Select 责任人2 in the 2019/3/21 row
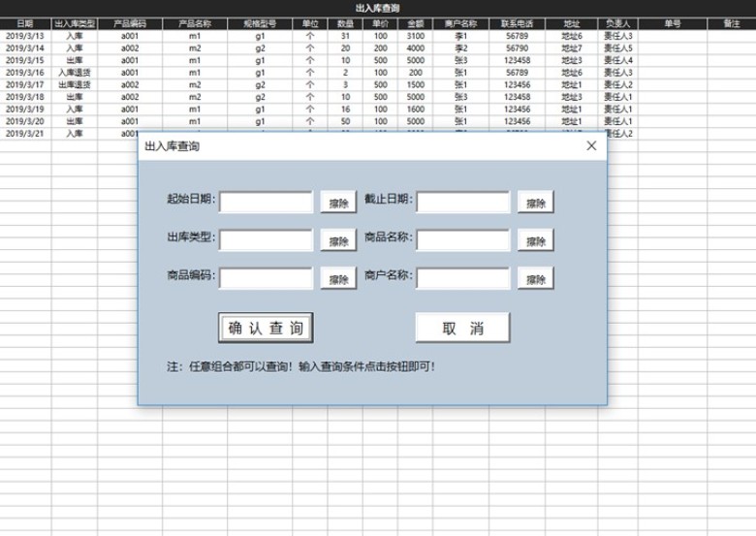Screen dimensions: 756x536 coord(620,134)
